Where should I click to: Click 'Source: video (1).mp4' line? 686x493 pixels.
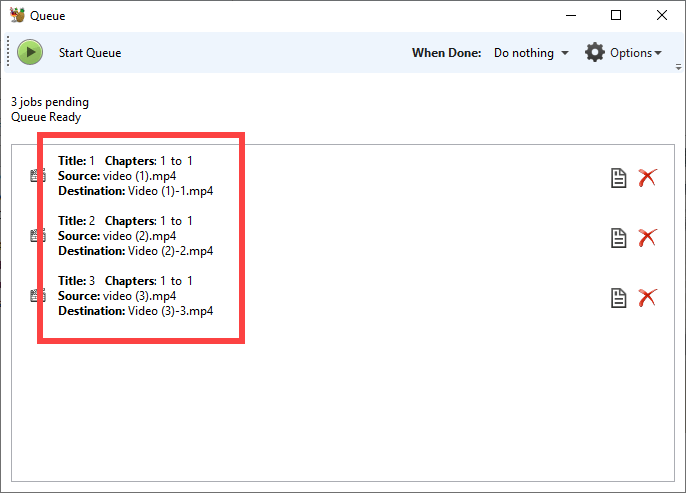tap(117, 176)
